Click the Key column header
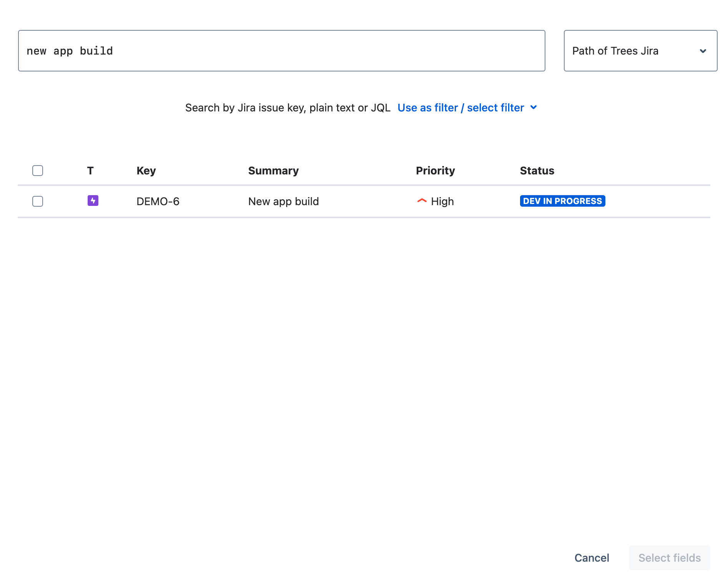 pos(146,170)
